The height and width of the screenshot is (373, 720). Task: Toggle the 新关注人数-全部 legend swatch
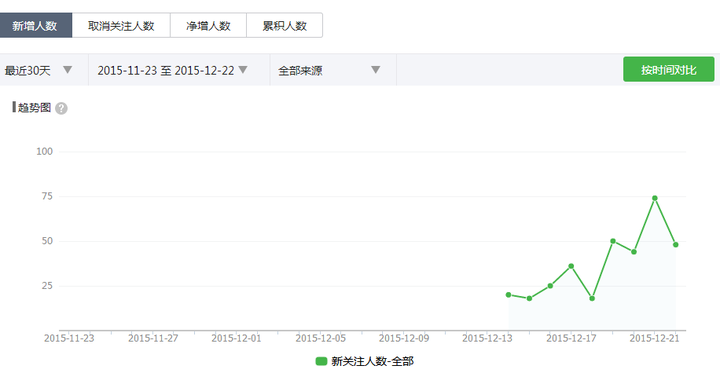click(321, 361)
